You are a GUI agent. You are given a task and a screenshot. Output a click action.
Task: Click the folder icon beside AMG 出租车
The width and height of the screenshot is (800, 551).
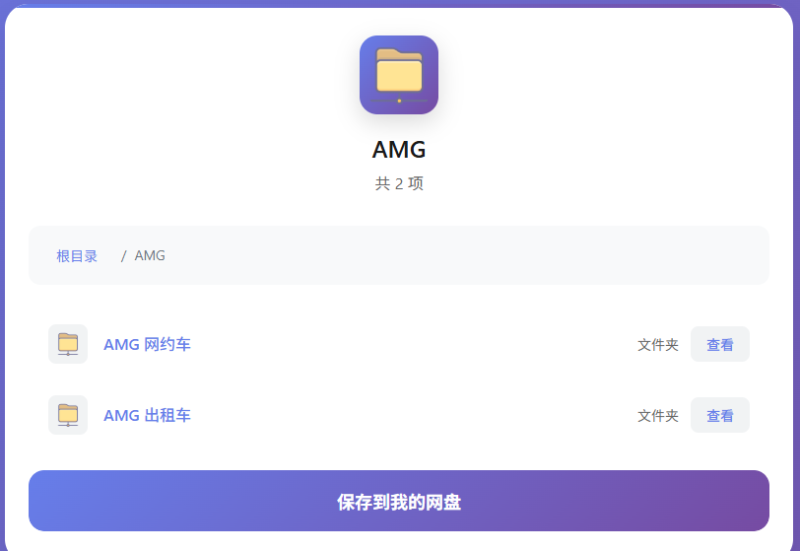coord(68,415)
